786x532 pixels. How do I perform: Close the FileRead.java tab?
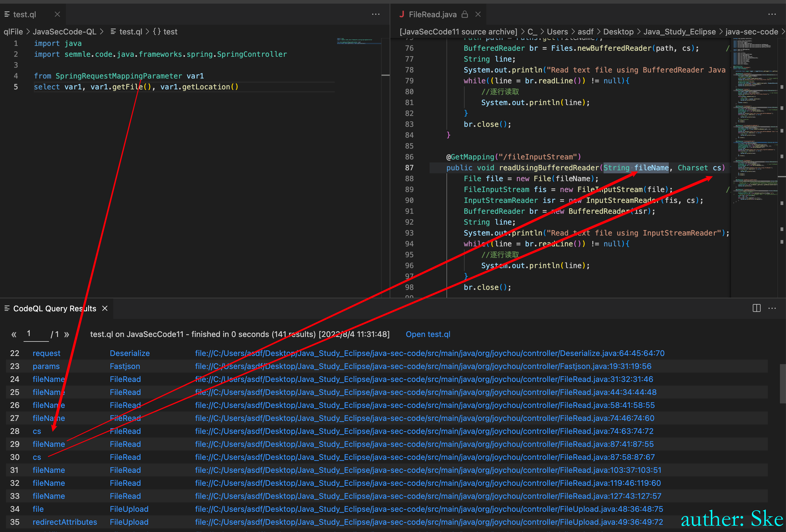(x=478, y=14)
